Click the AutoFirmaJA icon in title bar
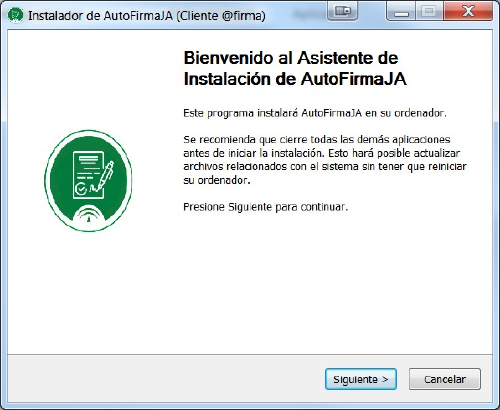The image size is (500, 410). click(15, 15)
